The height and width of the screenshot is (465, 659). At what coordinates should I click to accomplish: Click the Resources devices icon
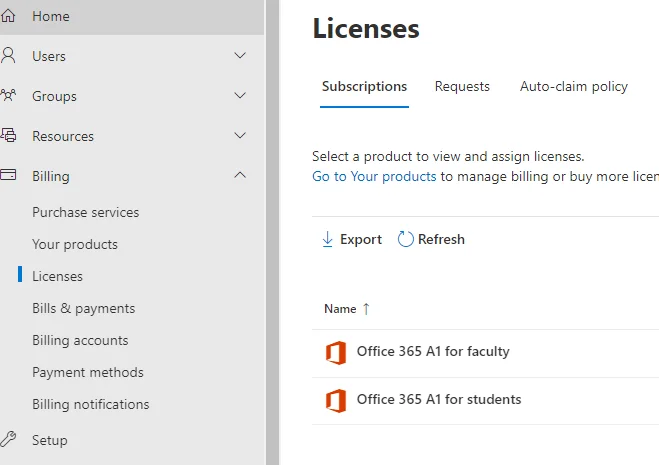pos(8,135)
